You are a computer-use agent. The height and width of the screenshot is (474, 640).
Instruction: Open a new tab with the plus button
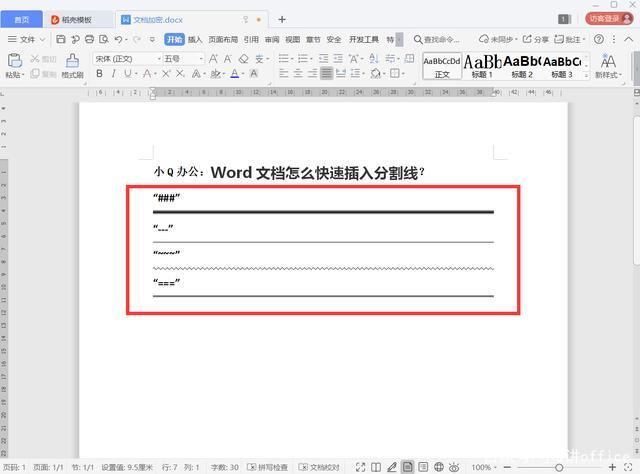click(282, 19)
